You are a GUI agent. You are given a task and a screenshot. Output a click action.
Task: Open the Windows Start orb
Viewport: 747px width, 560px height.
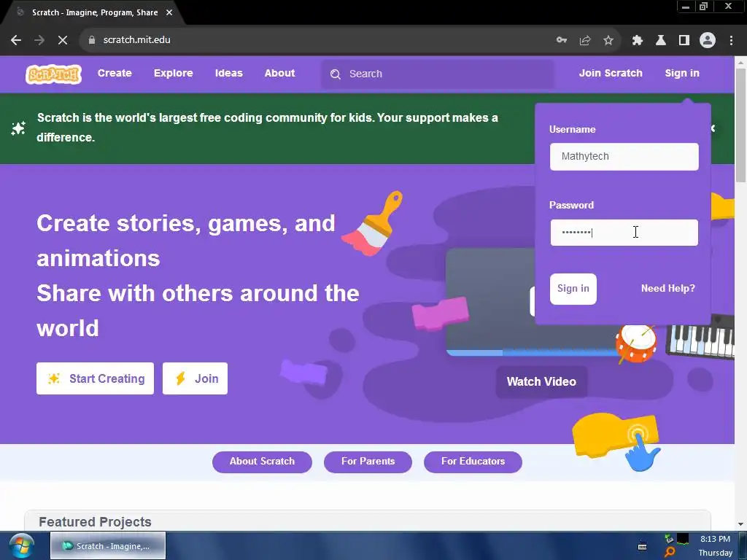click(x=21, y=545)
